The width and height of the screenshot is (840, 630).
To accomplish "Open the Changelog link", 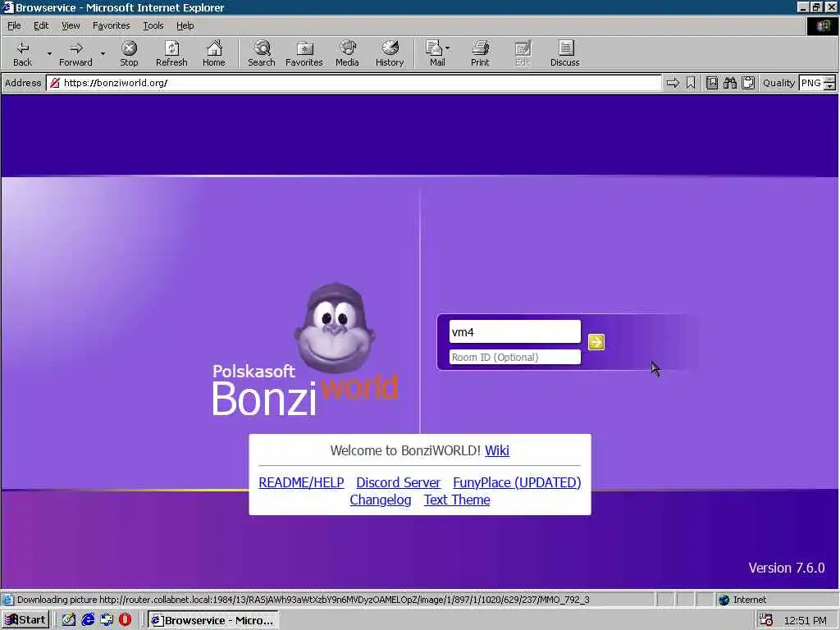I will click(x=381, y=500).
